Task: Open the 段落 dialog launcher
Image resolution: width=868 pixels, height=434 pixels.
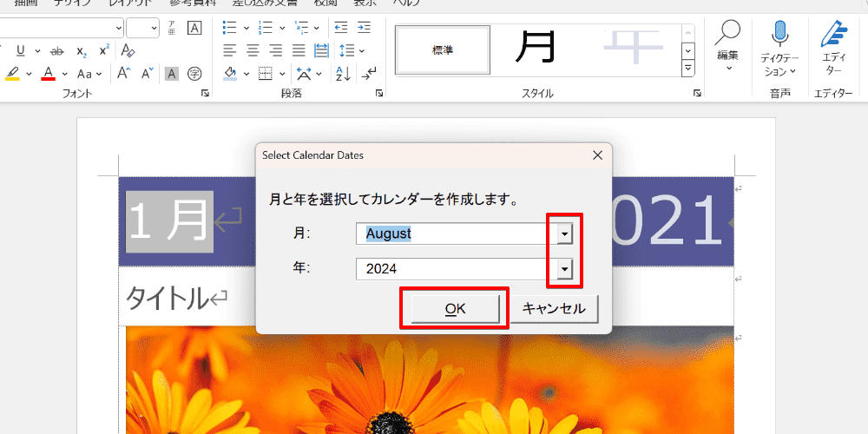Action: pos(379,94)
